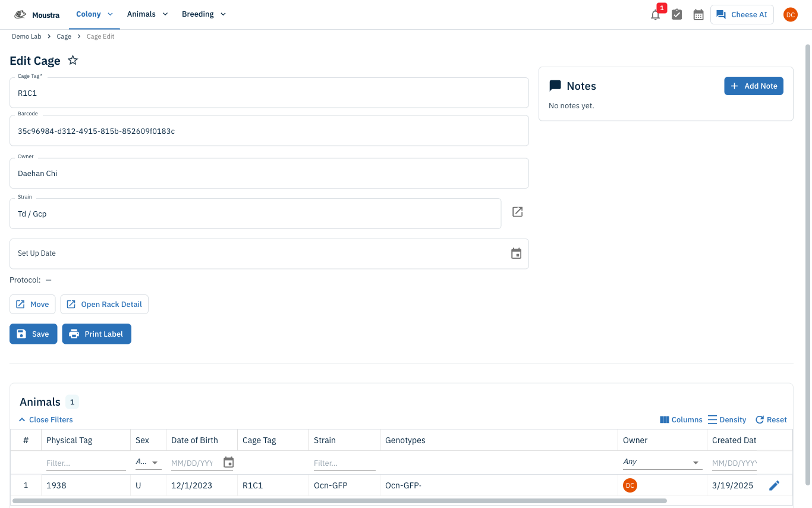812x508 pixels.
Task: Click Open Rack Detail button
Action: (x=104, y=304)
